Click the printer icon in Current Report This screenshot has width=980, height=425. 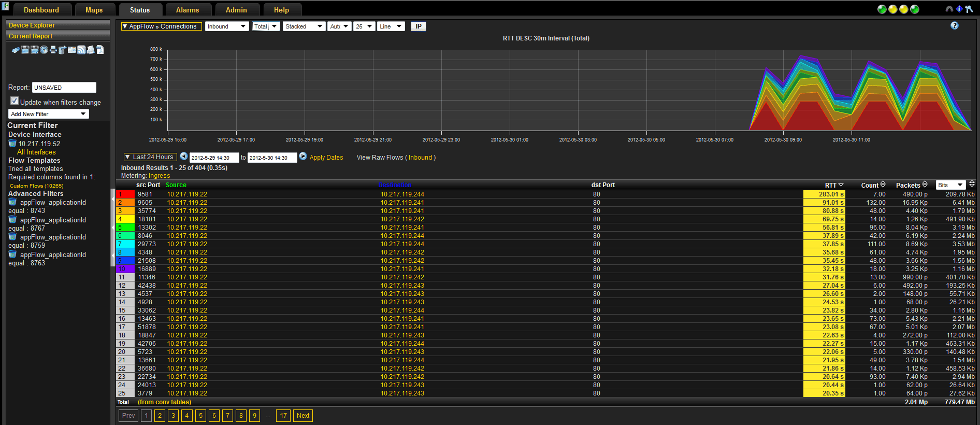(x=53, y=50)
